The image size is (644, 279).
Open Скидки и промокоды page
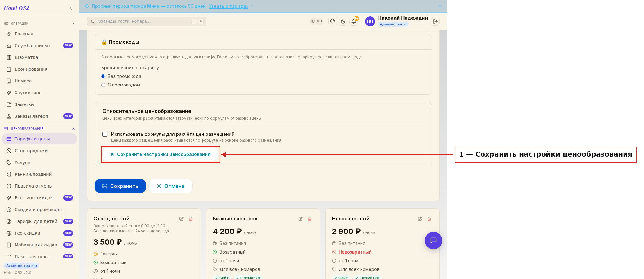[x=39, y=210]
